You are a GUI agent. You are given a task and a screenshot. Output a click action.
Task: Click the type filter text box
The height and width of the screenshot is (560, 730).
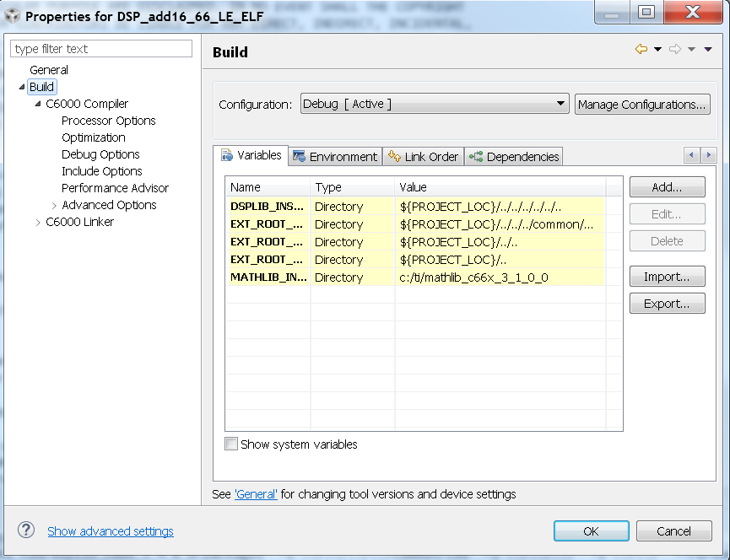click(x=100, y=49)
